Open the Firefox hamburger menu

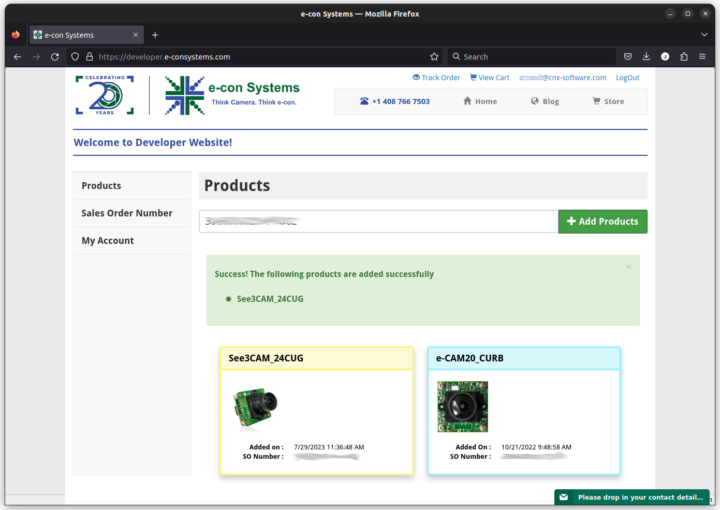tap(702, 57)
